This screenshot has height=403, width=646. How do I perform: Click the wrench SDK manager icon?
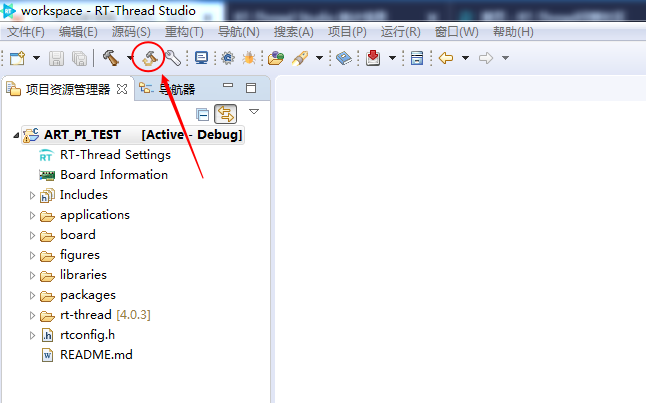tap(173, 58)
